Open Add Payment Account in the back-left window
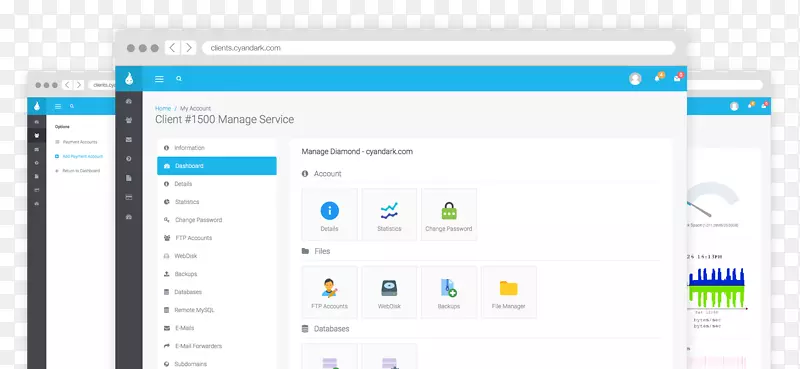 click(79, 156)
